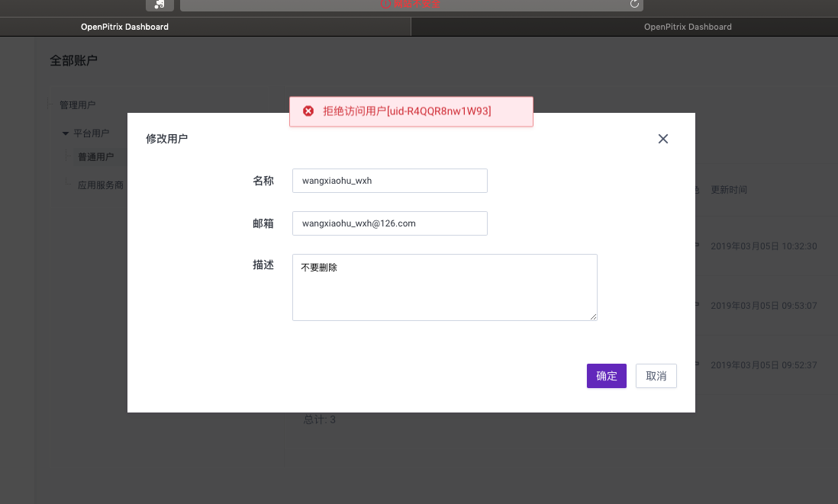The image size is (838, 504).
Task: Click the 拒绝访问用户 error message text
Action: (407, 111)
